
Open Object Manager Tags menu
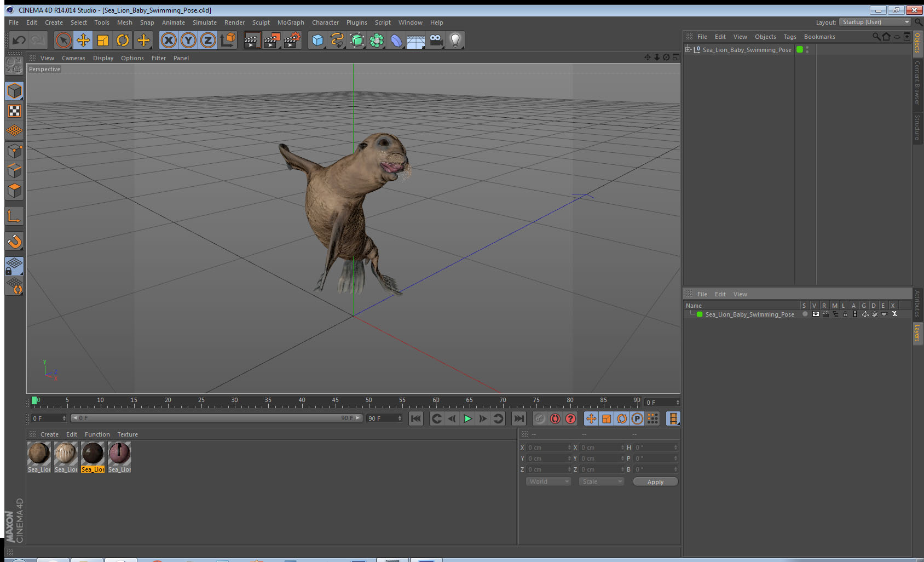click(790, 37)
